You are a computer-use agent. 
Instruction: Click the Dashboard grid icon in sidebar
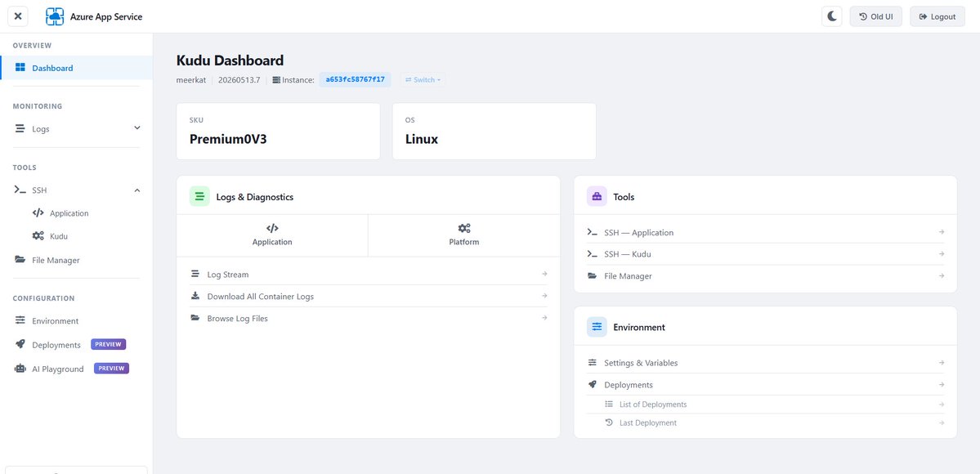click(20, 68)
